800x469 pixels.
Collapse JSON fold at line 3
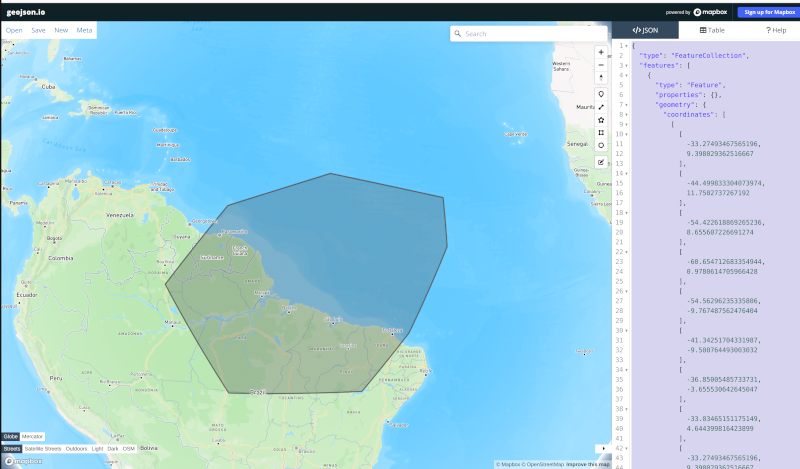point(627,65)
